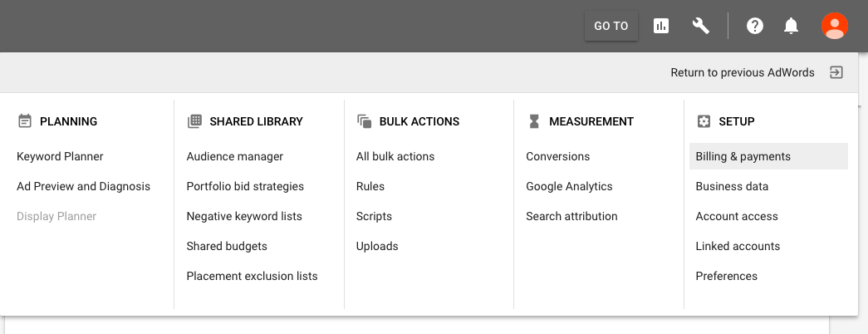
Task: Select Linked accounts under Setup
Action: [738, 246]
